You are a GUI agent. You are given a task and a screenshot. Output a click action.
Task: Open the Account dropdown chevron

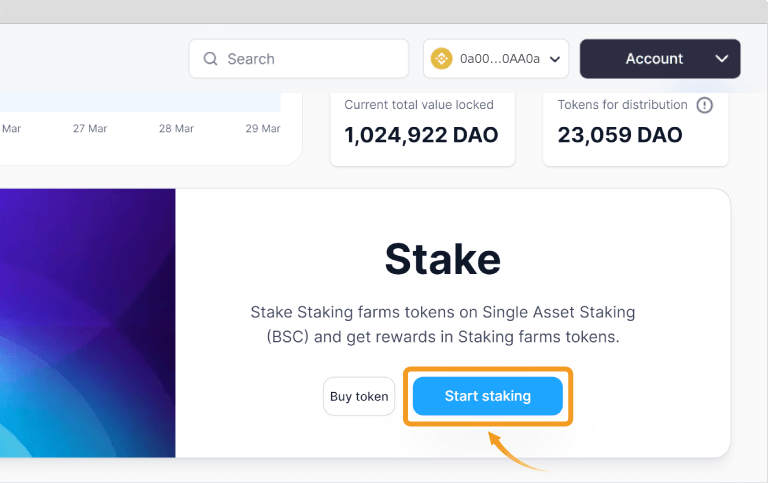(721, 59)
